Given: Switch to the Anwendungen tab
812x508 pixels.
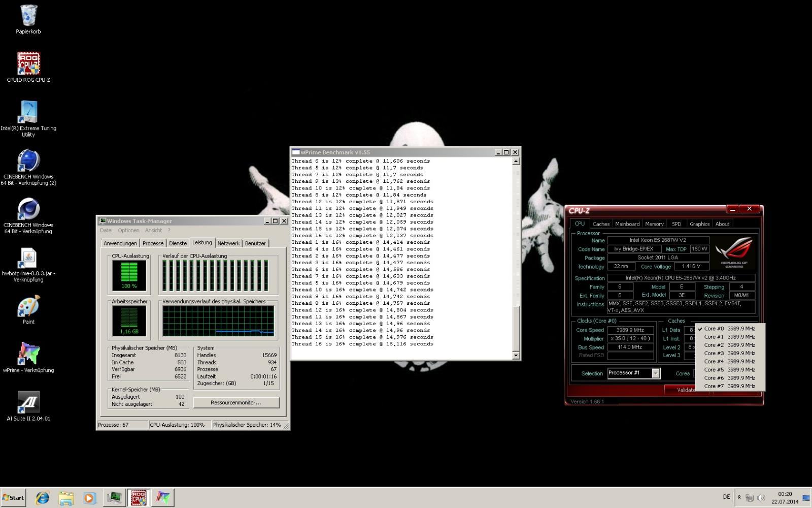Looking at the screenshot, I should pos(120,243).
